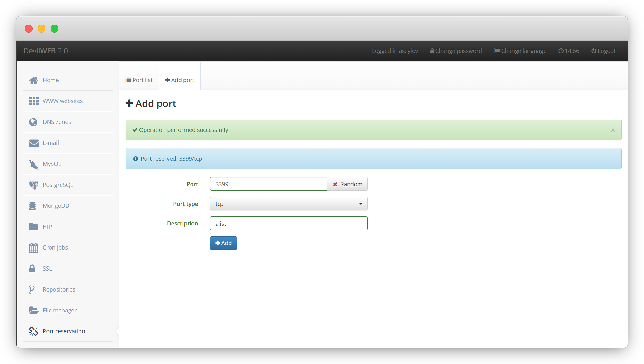Open WWW websites grid icon
The height and width of the screenshot is (364, 644).
[34, 101]
